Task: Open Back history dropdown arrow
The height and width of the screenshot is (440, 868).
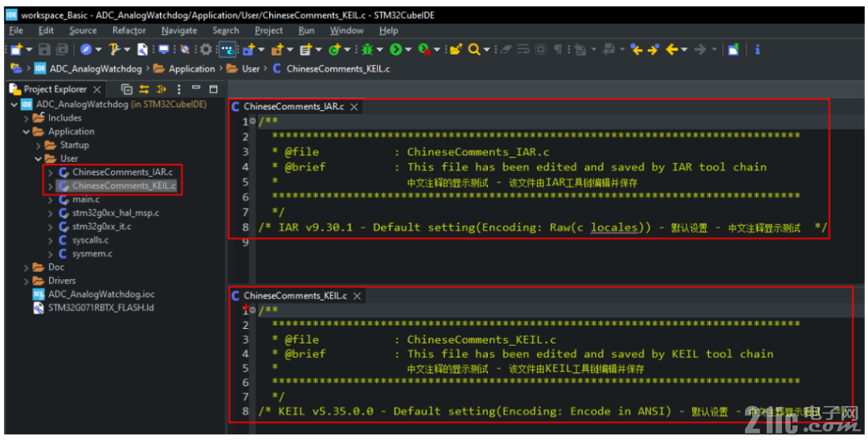Action: click(684, 50)
